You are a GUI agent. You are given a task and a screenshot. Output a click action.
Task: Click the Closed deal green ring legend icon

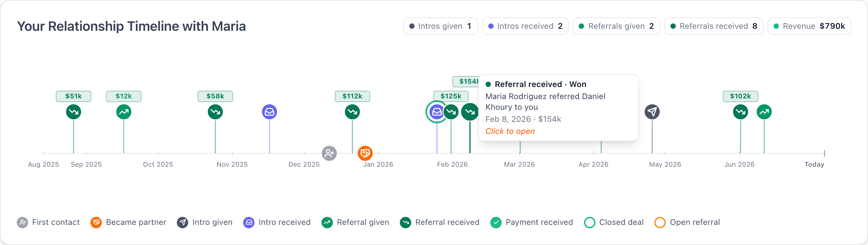point(590,223)
